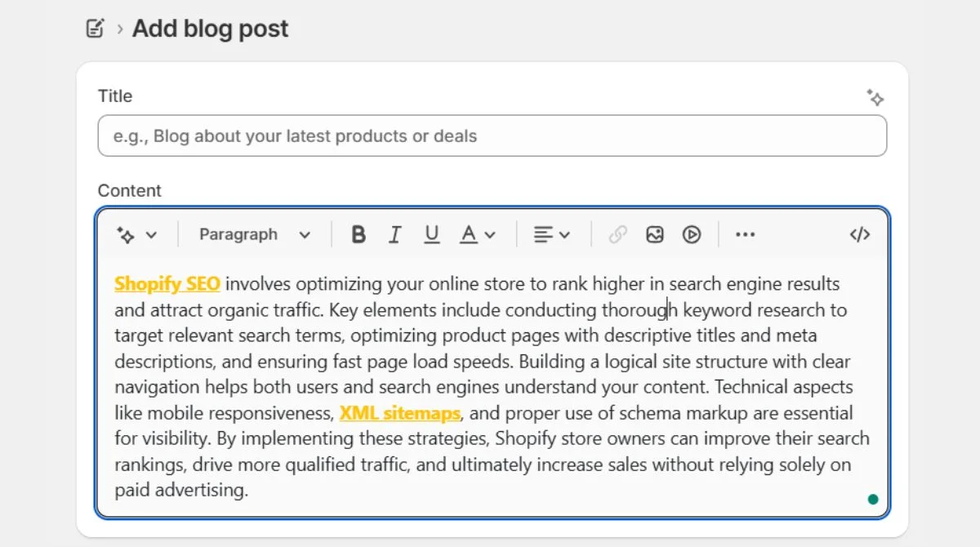Open the AI assistant dropdown arrow
The width and height of the screenshot is (980, 547).
pyautogui.click(x=152, y=234)
